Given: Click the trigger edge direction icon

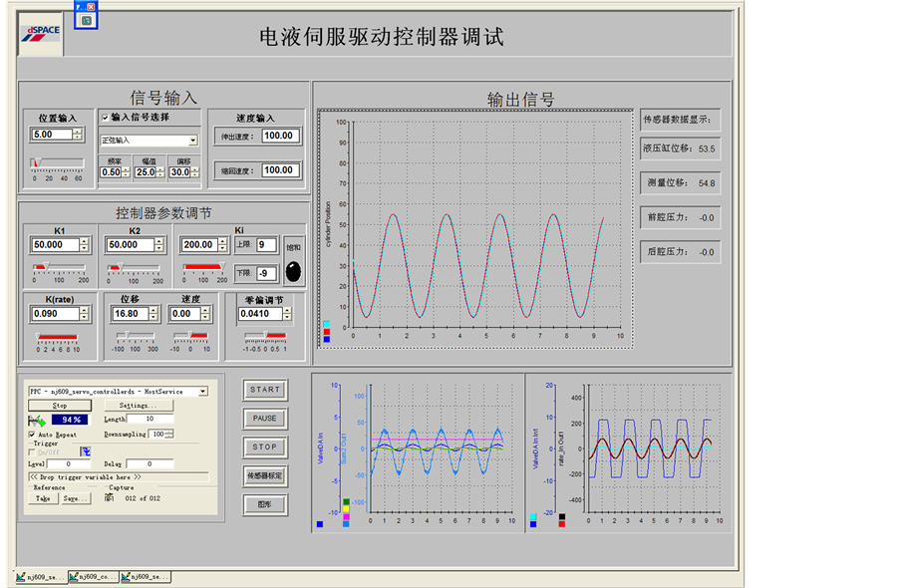Looking at the screenshot, I should [x=87, y=451].
